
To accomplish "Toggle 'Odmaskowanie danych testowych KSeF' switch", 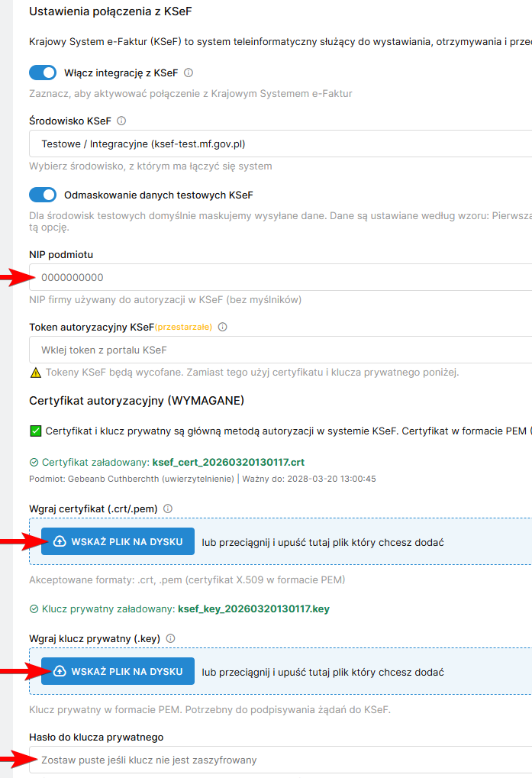I will tap(43, 195).
